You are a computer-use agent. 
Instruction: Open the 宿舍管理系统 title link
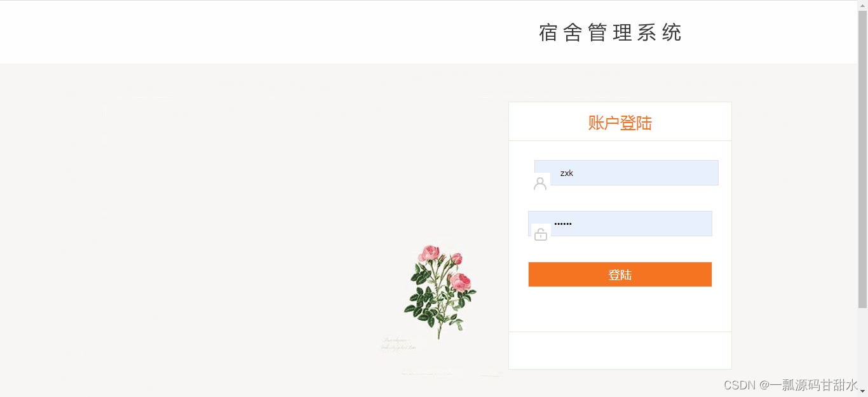pyautogui.click(x=610, y=33)
